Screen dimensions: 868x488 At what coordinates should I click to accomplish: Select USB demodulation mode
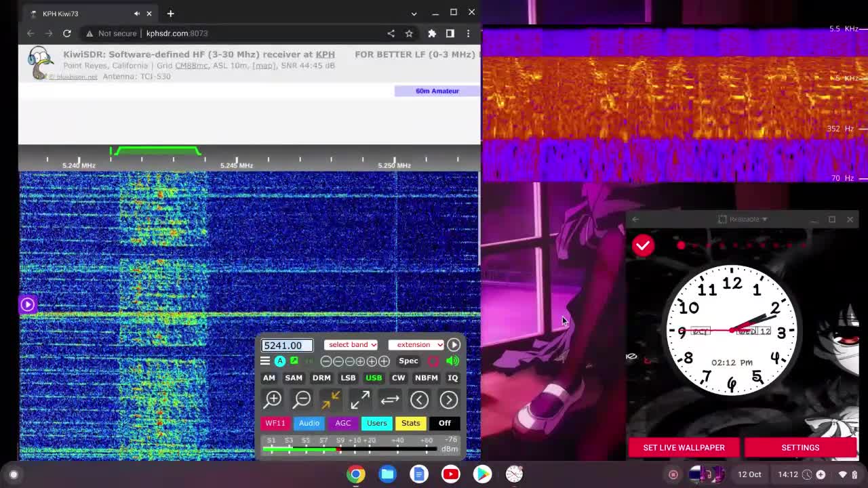[374, 378]
